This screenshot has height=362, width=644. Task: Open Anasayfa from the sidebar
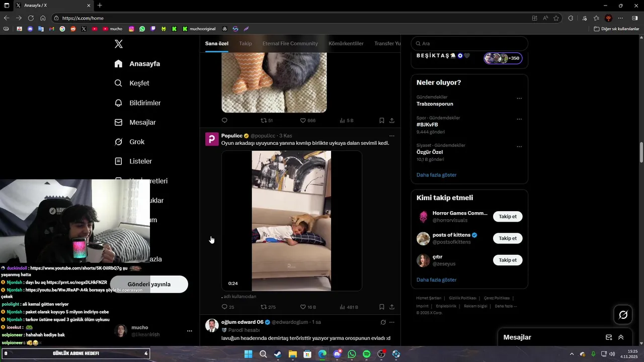[x=137, y=64]
